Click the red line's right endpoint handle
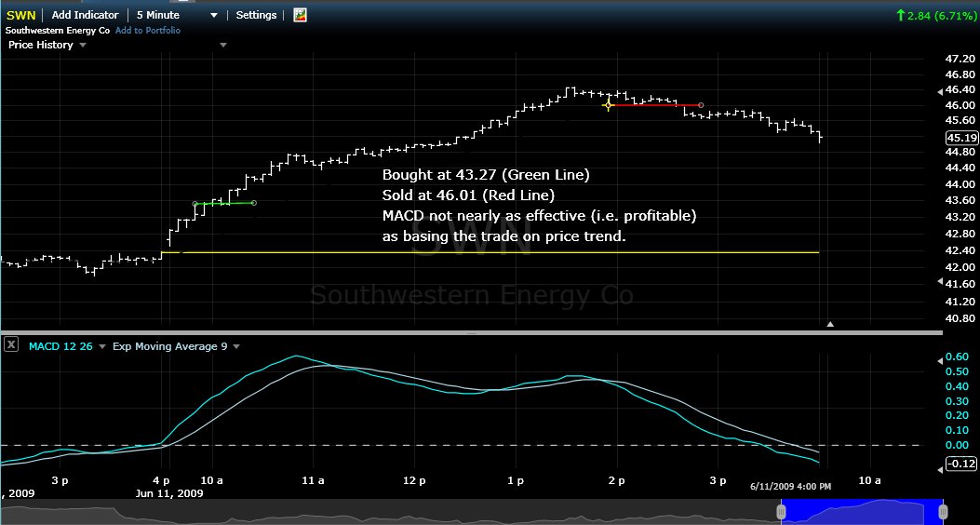Screen dimensions: 980x525 [701, 105]
